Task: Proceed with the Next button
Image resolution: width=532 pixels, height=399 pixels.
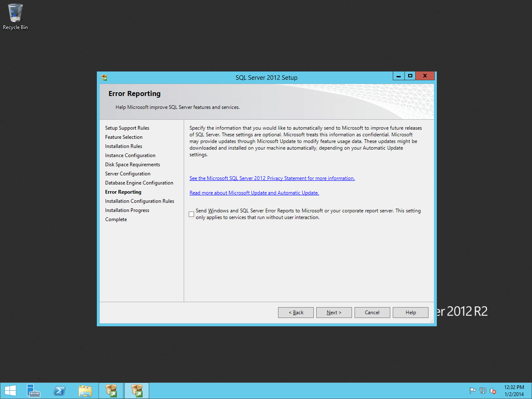Action: tap(334, 313)
